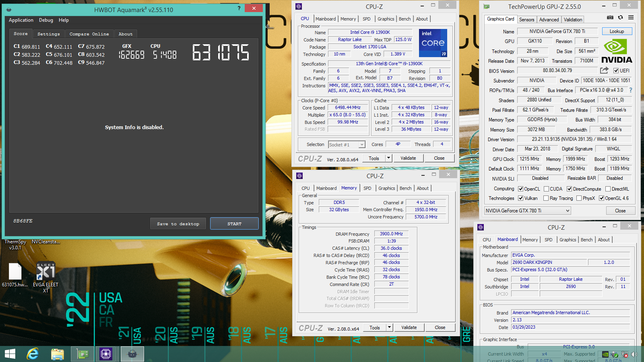
Task: Open the Socket #1 selection dropdown
Action: pyautogui.click(x=347, y=145)
